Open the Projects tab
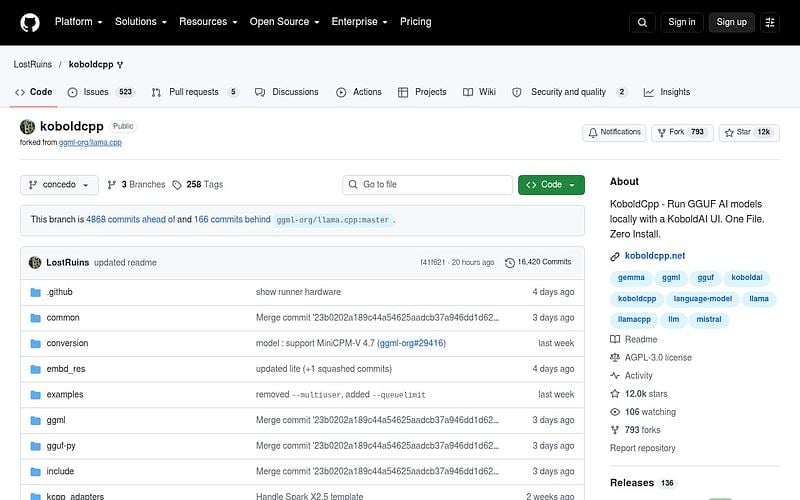This screenshot has width=800, height=500. (422, 92)
